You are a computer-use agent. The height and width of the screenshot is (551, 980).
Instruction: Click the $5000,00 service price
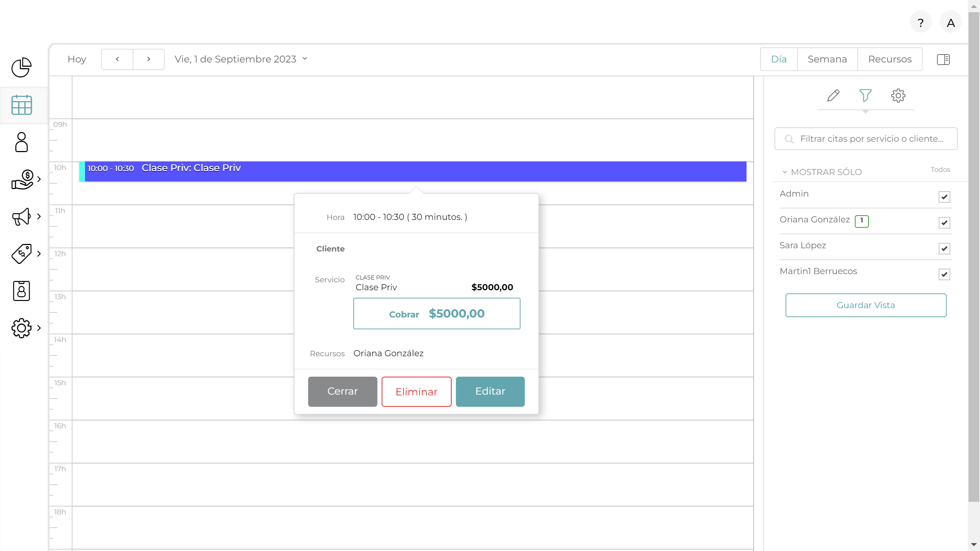tap(492, 287)
